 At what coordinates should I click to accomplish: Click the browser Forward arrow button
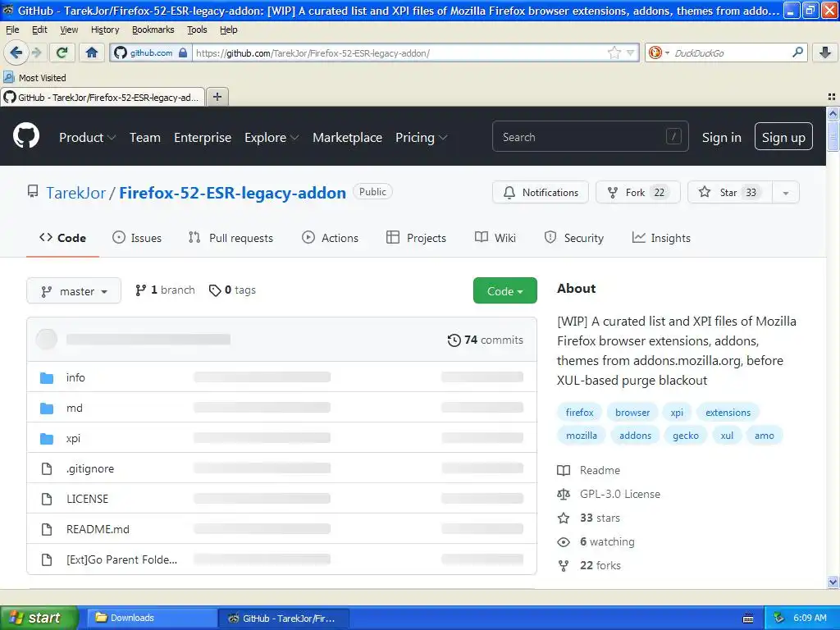click(x=37, y=52)
